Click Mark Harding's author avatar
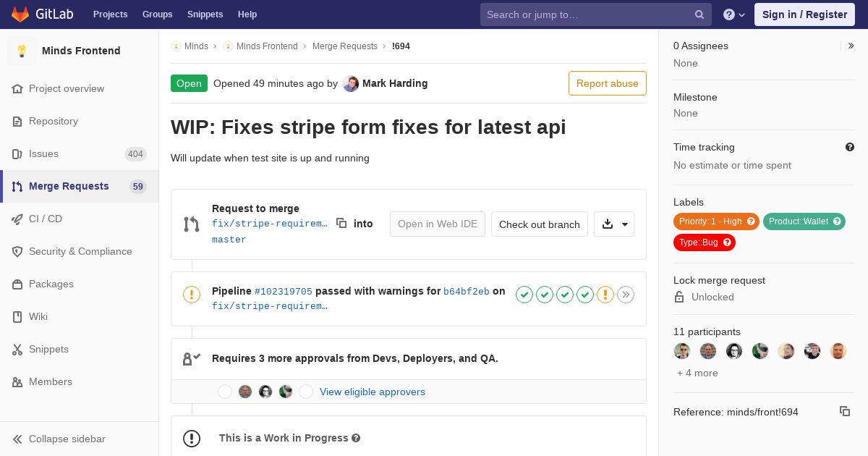 (351, 83)
